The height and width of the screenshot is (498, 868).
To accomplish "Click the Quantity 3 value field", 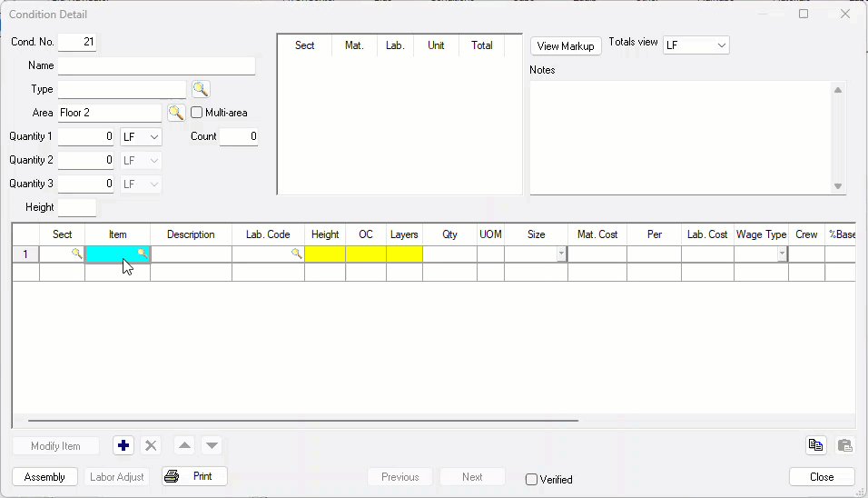I will 86,184.
